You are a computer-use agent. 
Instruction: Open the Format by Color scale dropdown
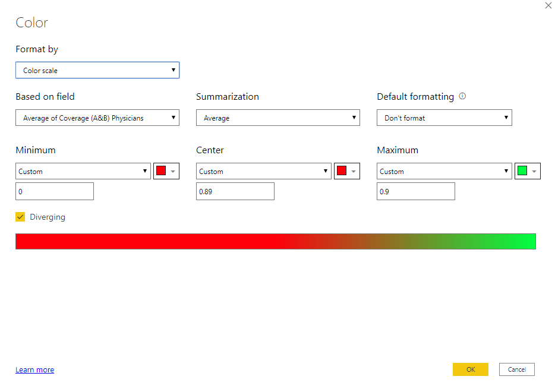[97, 70]
